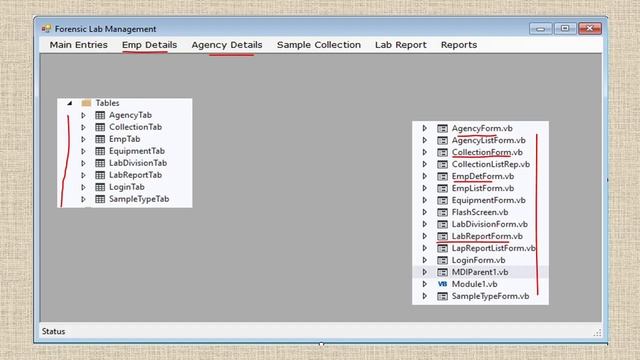Viewport: 640px width, 360px height.
Task: Click the Module1.vb VB icon
Action: (442, 284)
